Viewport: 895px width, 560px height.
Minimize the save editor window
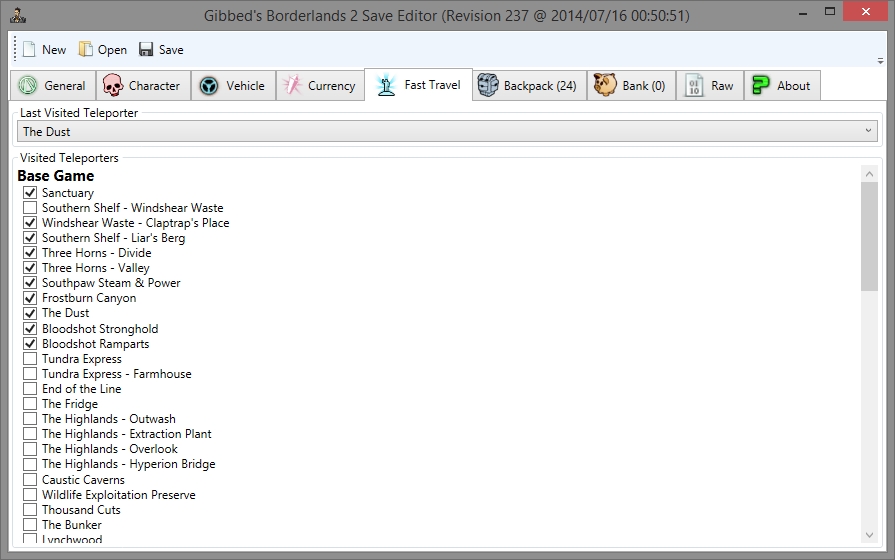pyautogui.click(x=803, y=13)
